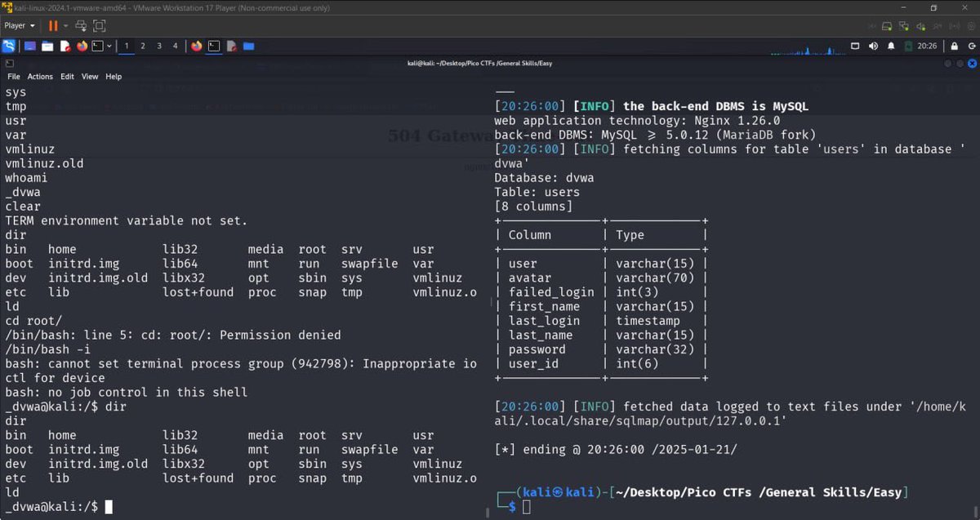
Task: Click 'TERM environment variable not set.' line
Action: (x=127, y=220)
